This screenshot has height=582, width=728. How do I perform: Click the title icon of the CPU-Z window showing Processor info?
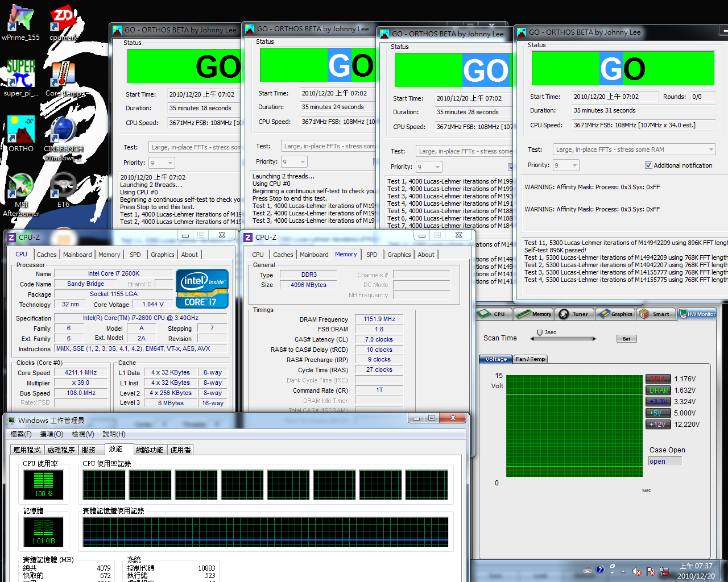[11, 238]
